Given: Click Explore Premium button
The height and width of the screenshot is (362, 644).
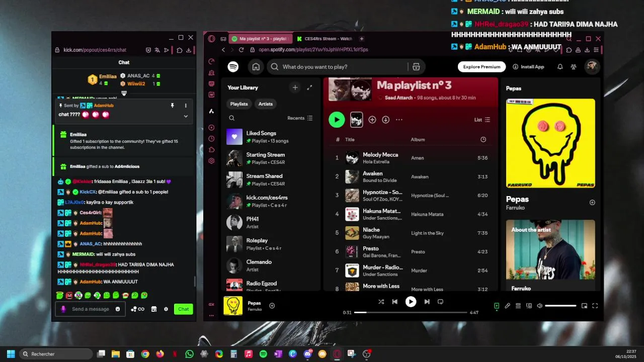Looking at the screenshot, I should point(481,67).
